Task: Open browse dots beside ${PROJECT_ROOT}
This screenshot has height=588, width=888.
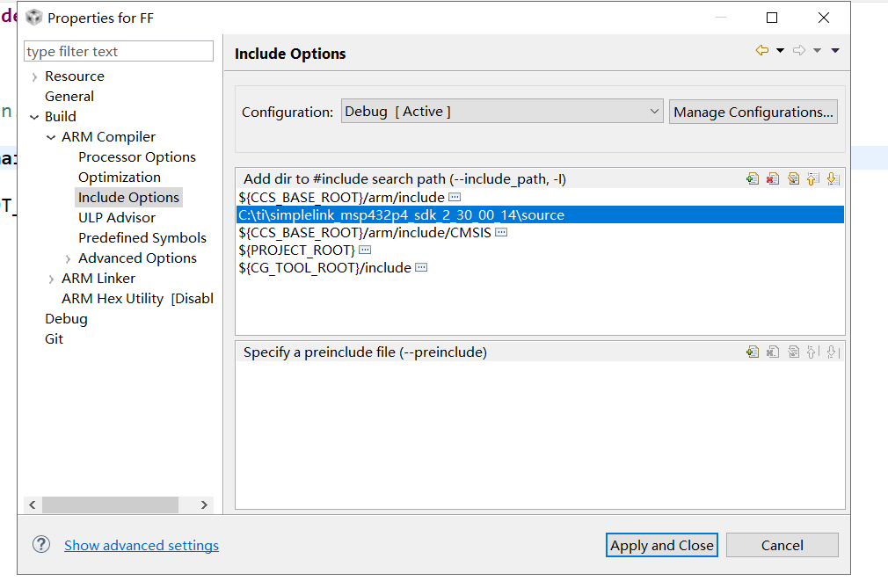Action: click(x=365, y=250)
